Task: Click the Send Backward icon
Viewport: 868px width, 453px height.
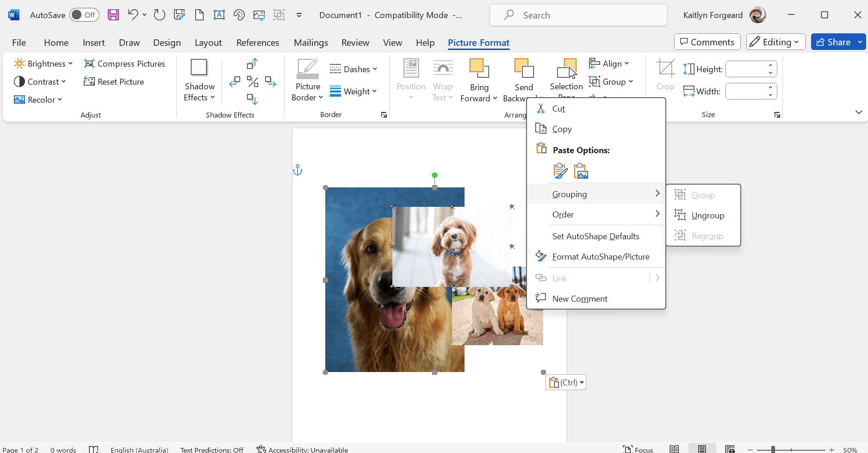Action: (524, 68)
